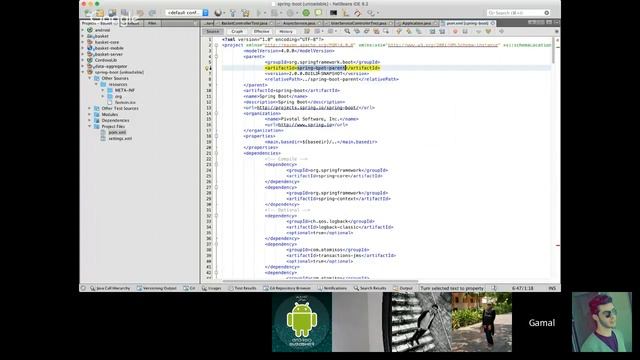Expand the Modules node

(x=90, y=114)
